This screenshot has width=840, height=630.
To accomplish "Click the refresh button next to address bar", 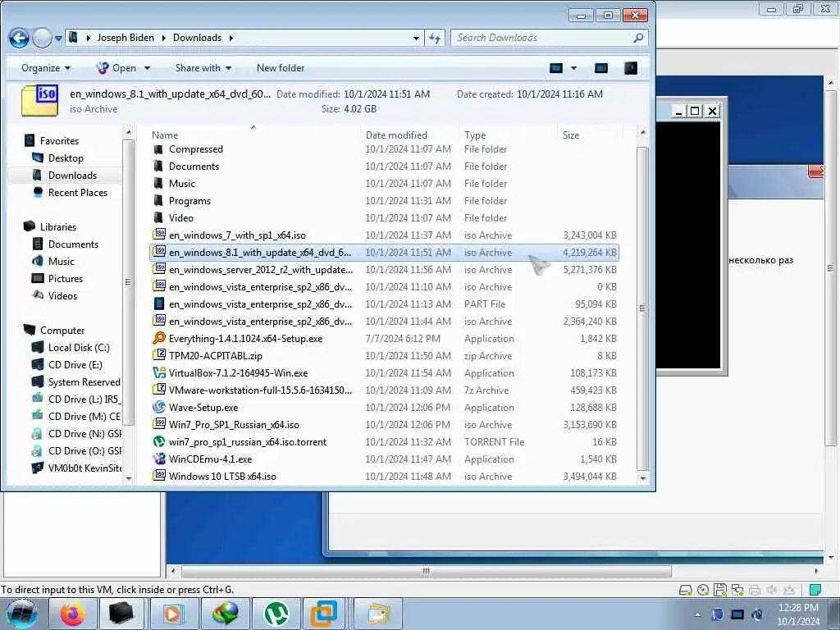I will pyautogui.click(x=435, y=38).
